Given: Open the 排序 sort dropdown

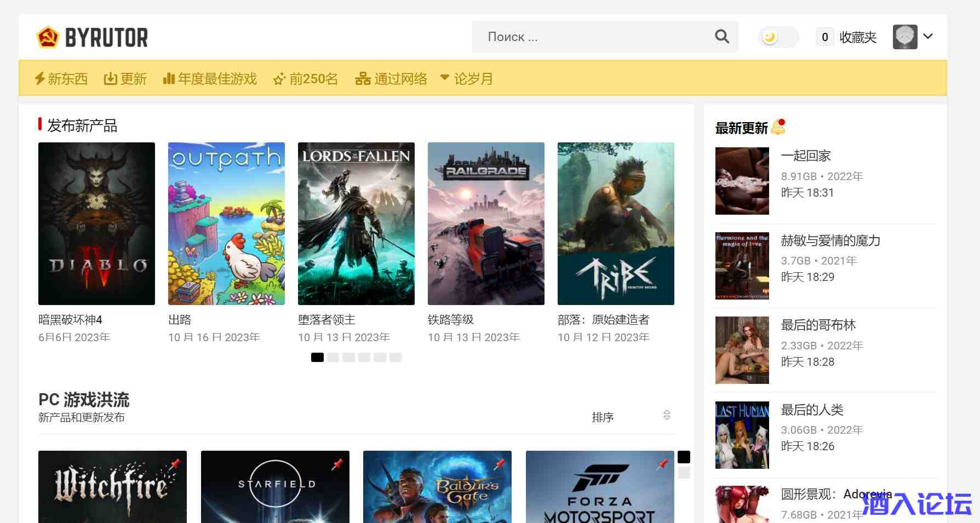Looking at the screenshot, I should 630,417.
